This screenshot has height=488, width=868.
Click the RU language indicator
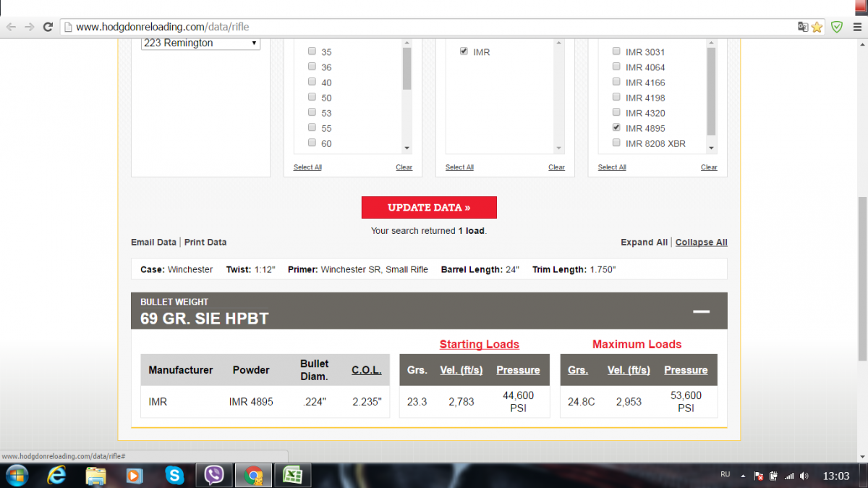coord(725,474)
